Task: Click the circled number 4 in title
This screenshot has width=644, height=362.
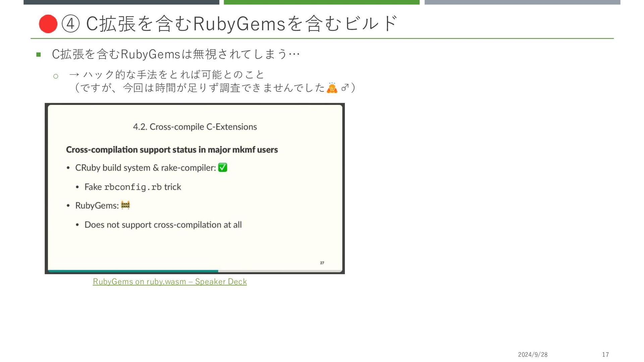Action: tap(70, 24)
